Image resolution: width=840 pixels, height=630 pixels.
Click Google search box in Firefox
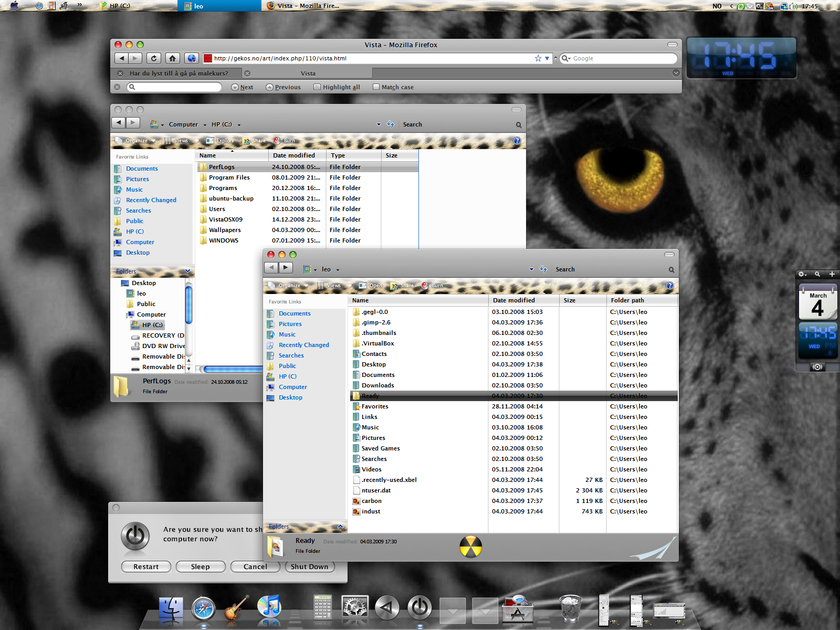[618, 58]
